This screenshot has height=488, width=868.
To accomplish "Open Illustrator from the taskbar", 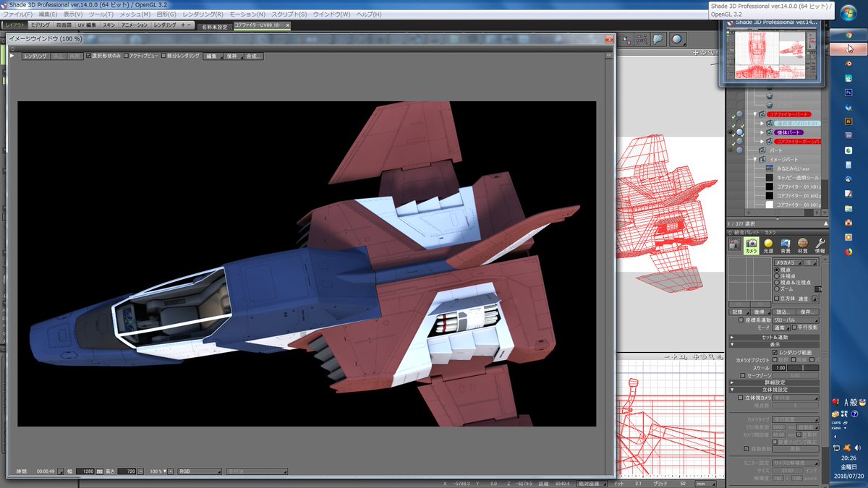I will (848, 121).
